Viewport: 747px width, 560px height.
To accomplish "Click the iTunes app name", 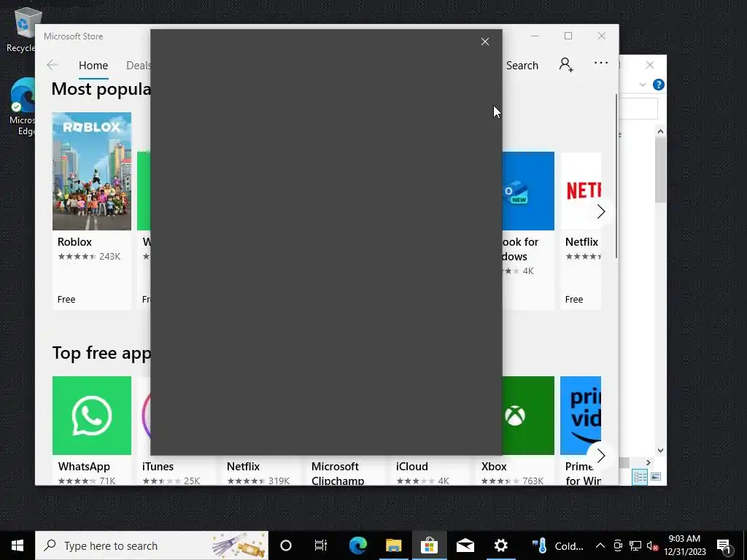I will click(158, 467).
